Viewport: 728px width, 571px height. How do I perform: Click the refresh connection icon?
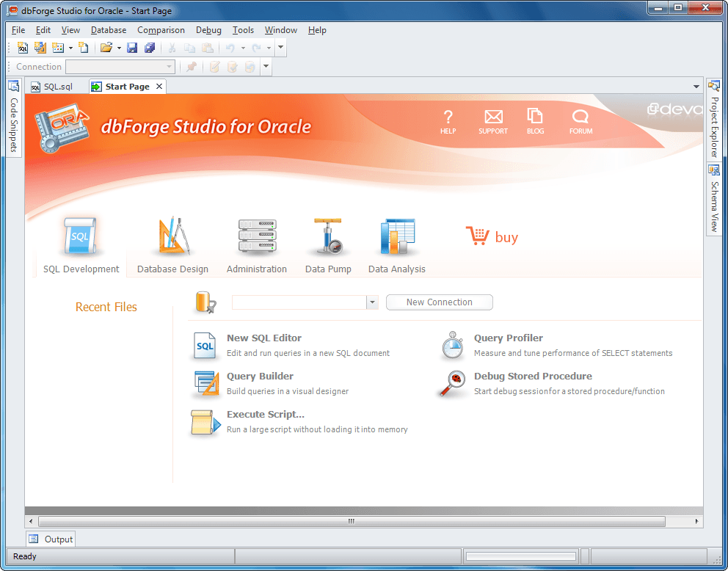[250, 67]
